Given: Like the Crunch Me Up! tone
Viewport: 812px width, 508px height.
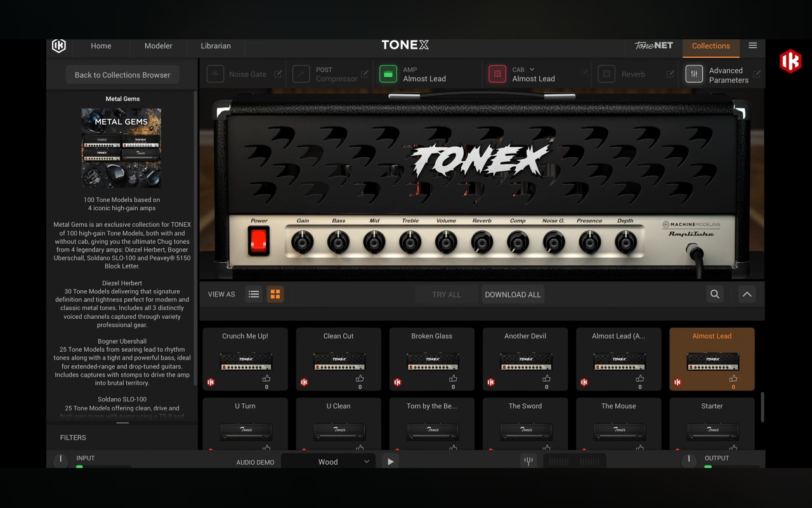Looking at the screenshot, I should pos(266,378).
